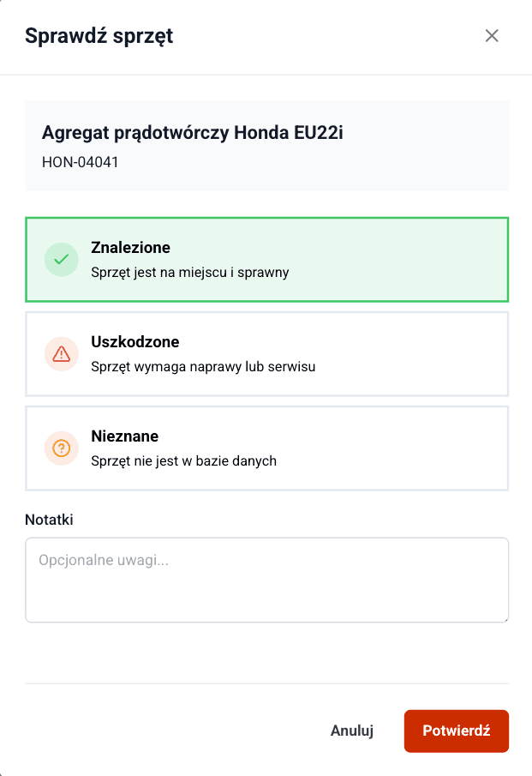This screenshot has height=776, width=532.
Task: Select the text Sprzęt jest na miejscu i sprawny
Action: (190, 273)
